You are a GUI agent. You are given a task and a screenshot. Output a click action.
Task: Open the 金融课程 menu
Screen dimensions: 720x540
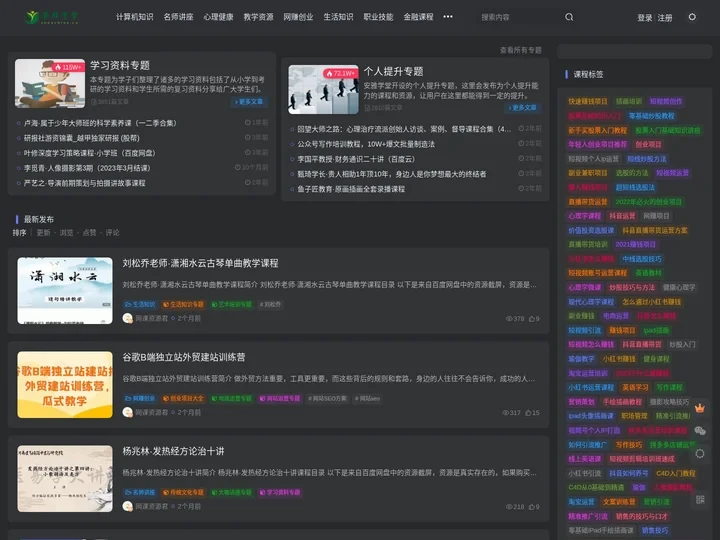[x=418, y=17]
